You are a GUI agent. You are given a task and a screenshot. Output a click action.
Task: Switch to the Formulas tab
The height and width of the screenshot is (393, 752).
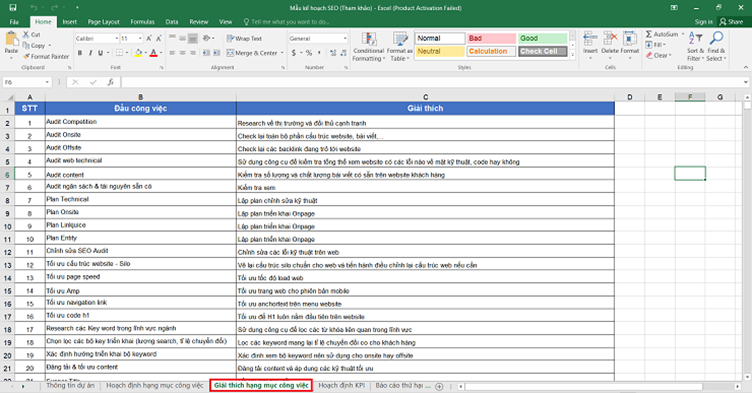pyautogui.click(x=142, y=22)
